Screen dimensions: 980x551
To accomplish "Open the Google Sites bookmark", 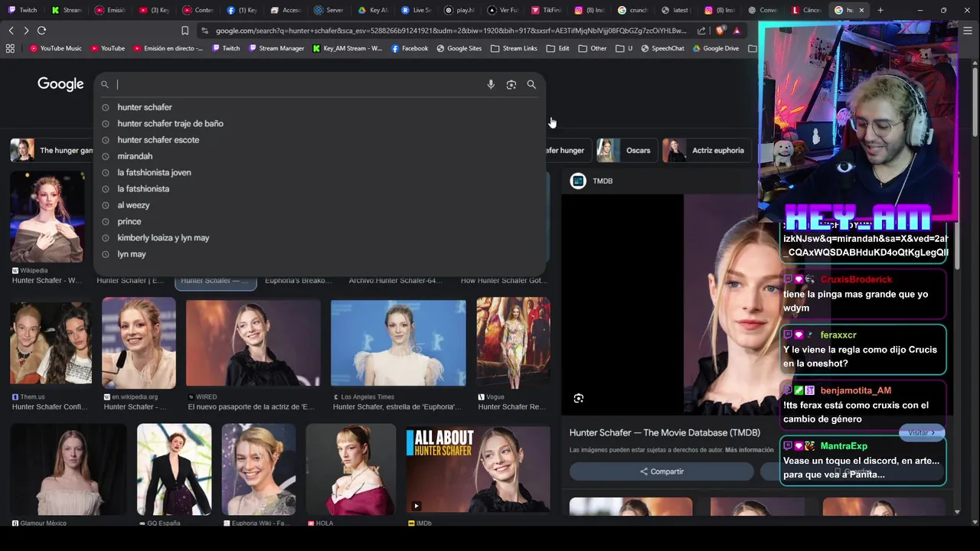I will click(459, 48).
